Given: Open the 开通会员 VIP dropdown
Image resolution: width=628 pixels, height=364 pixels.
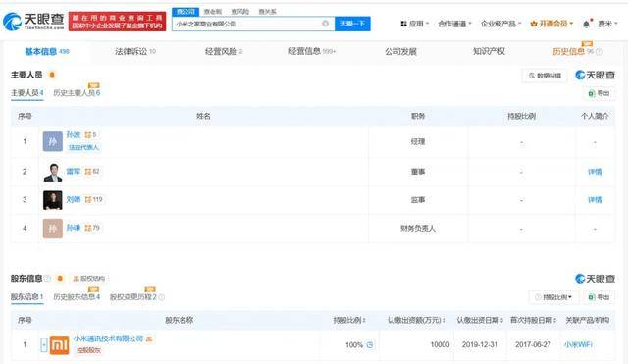Looking at the screenshot, I should pos(551,24).
